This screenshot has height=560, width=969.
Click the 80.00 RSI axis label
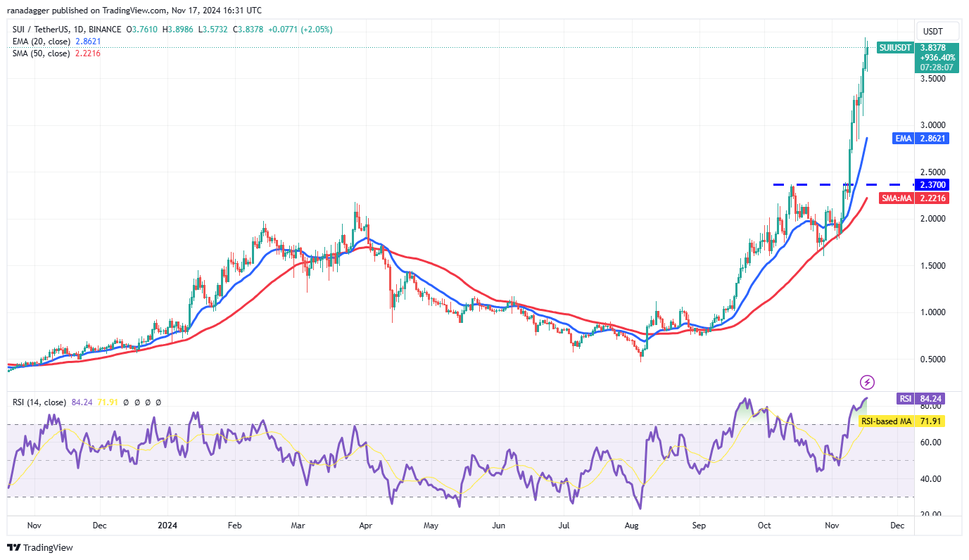[x=931, y=406]
